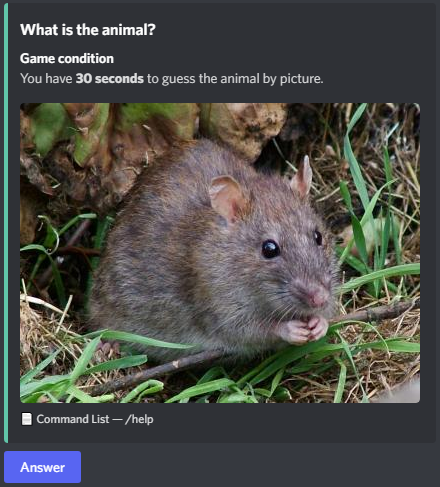Click the words "guess the animal by picture"
The width and height of the screenshot is (440, 487).
(x=242, y=79)
